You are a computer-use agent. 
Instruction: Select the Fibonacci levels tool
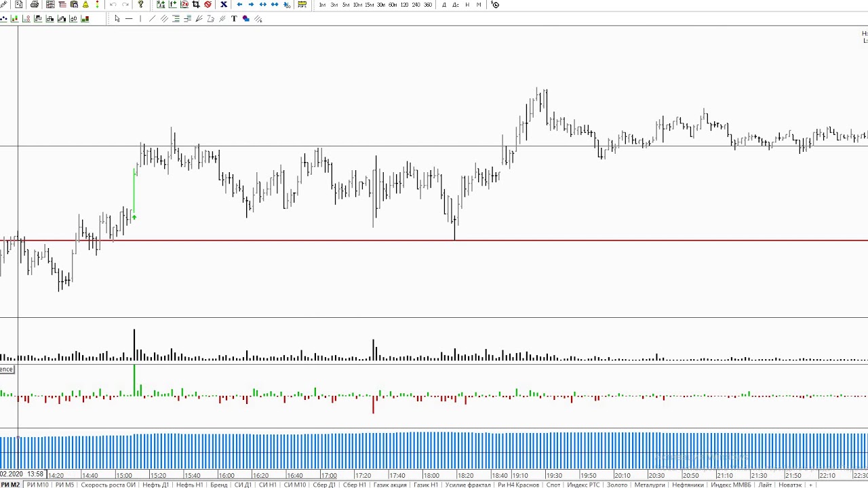(176, 18)
